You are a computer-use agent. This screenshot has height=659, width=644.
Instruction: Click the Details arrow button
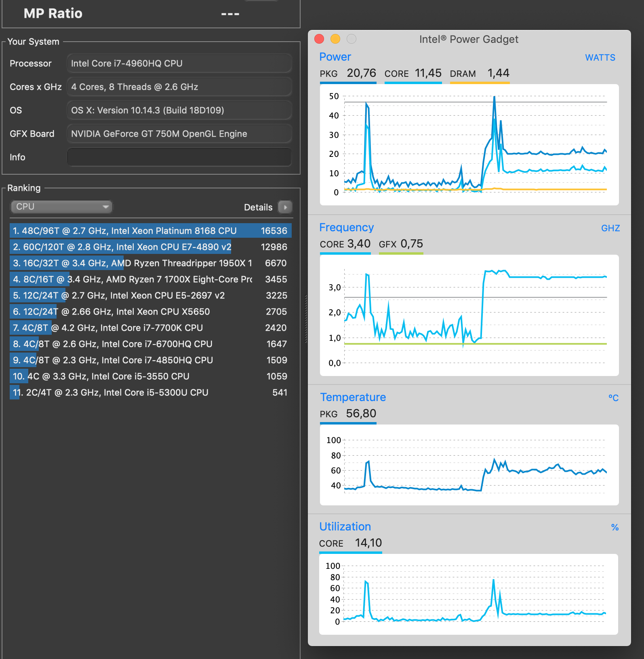click(285, 207)
